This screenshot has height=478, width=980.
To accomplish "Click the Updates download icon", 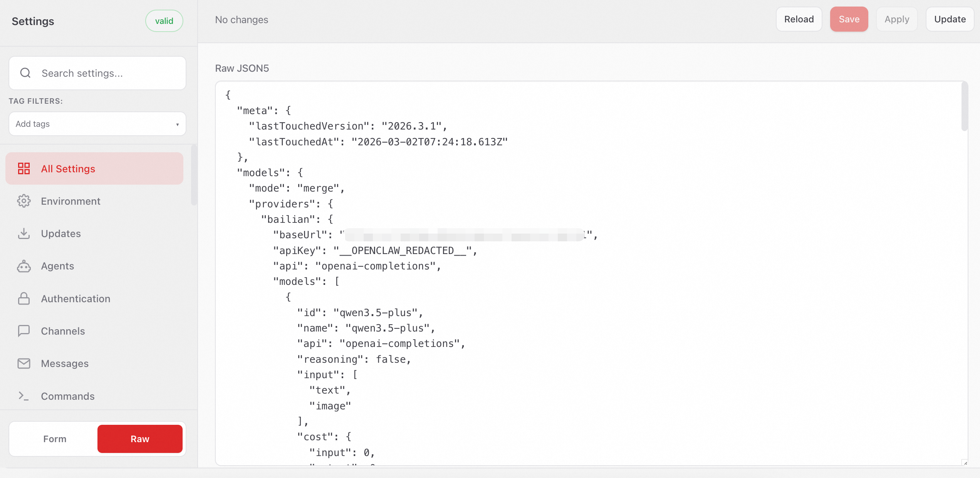I will coord(24,234).
